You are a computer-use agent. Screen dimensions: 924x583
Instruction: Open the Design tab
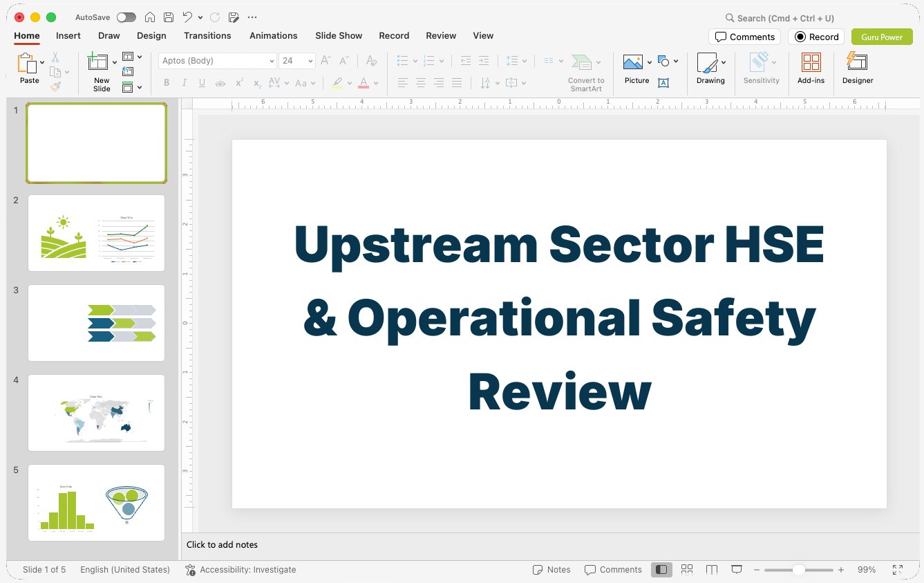point(151,35)
